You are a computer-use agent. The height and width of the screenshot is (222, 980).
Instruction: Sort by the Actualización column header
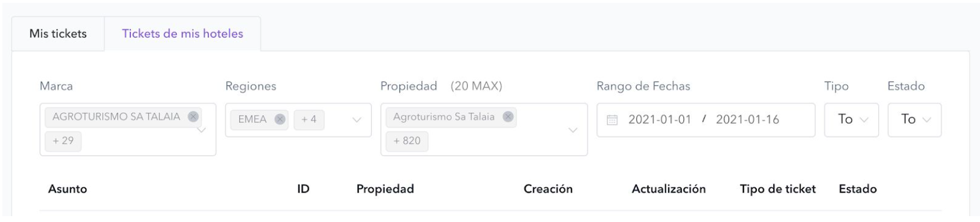(669, 189)
